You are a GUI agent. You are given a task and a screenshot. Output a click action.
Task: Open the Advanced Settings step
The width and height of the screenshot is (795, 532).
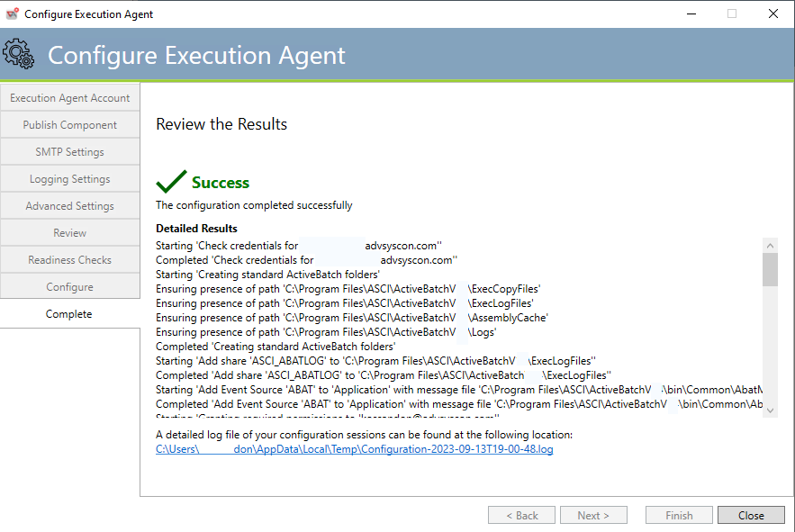[x=70, y=205]
